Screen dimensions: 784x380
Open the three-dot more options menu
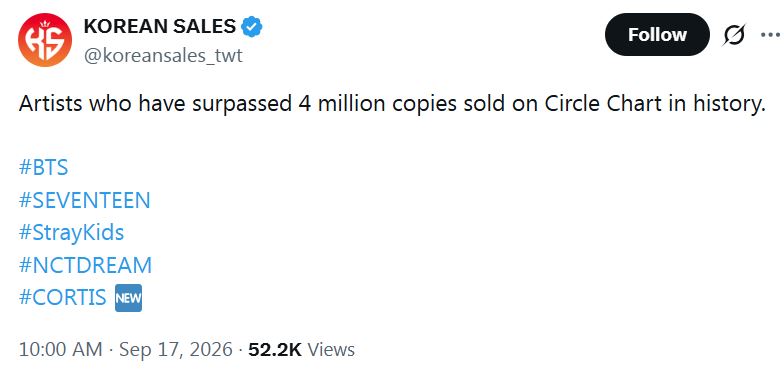point(770,34)
